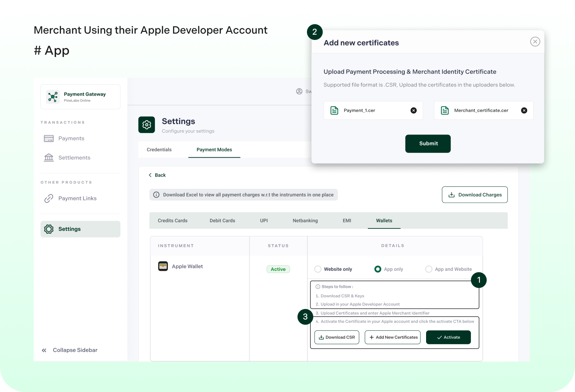Switch to the Credentials tab
This screenshot has height=392, width=575.
click(x=159, y=150)
